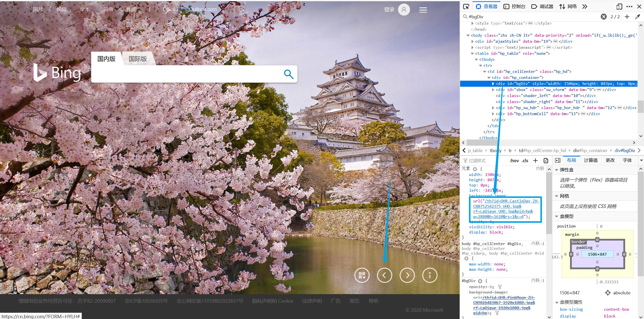This screenshot has width=644, height=319.
Task: Open the CastleDay background-image URL link
Action: coord(506,209)
